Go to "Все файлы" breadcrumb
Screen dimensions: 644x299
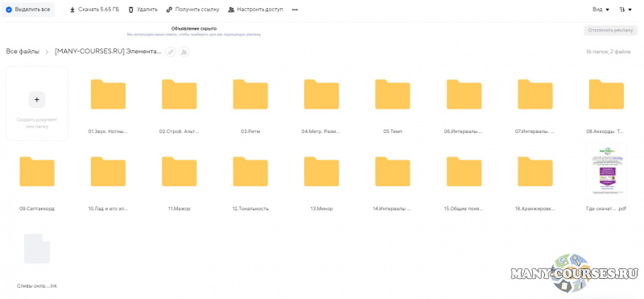(23, 52)
